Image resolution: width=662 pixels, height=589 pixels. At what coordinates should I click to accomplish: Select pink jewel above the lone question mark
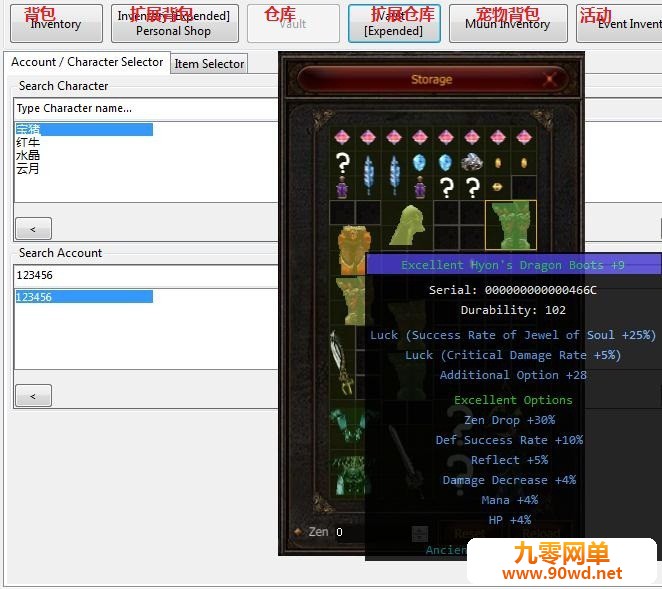(x=342, y=137)
